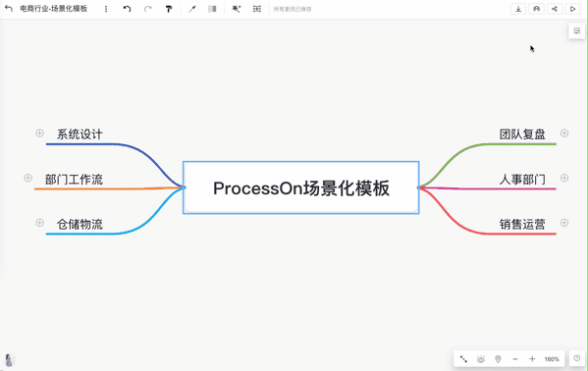Select the 团队复盘 topic node
Viewport: 588px width, 371px height.
click(522, 134)
